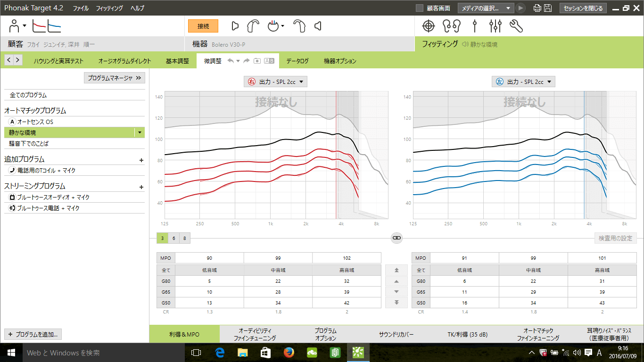Viewport: 644px width, 362px height.
Task: Play the selected media
Action: pyautogui.click(x=520, y=8)
